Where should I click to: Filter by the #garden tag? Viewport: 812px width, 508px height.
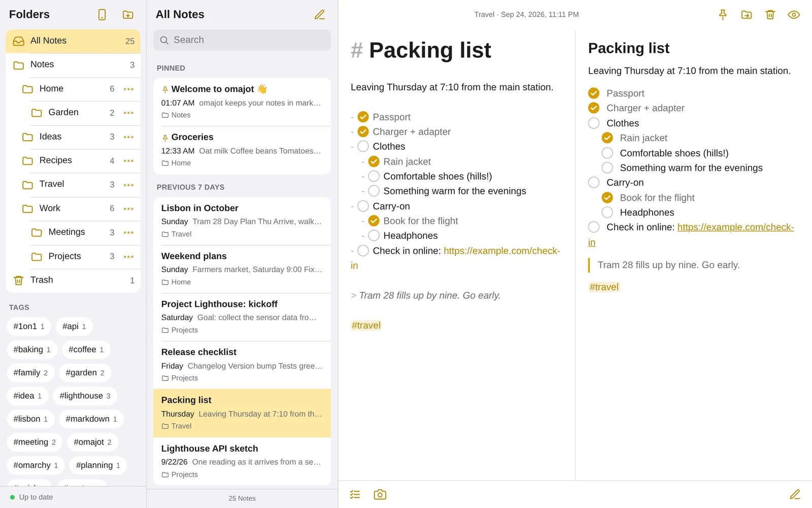click(85, 372)
